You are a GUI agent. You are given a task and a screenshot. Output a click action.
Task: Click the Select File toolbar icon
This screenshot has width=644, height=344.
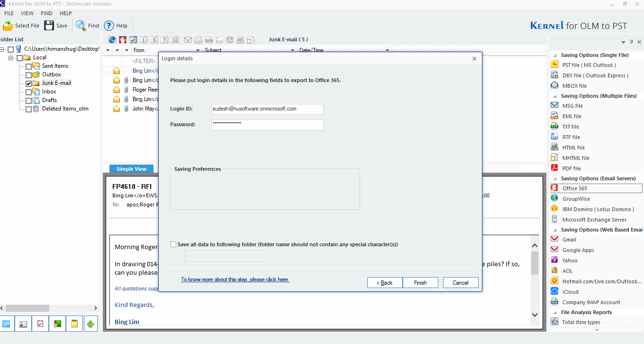[8, 26]
